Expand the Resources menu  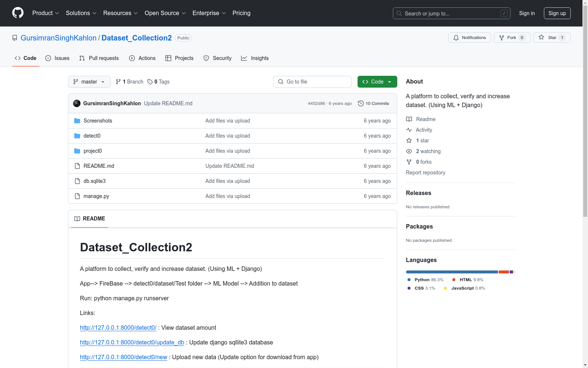click(x=121, y=13)
